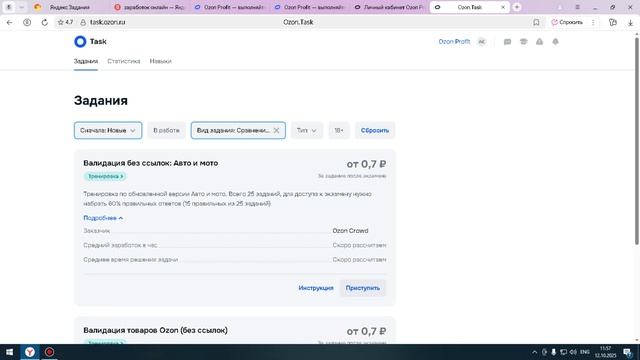Click the Ozon Task logo

(x=90, y=41)
